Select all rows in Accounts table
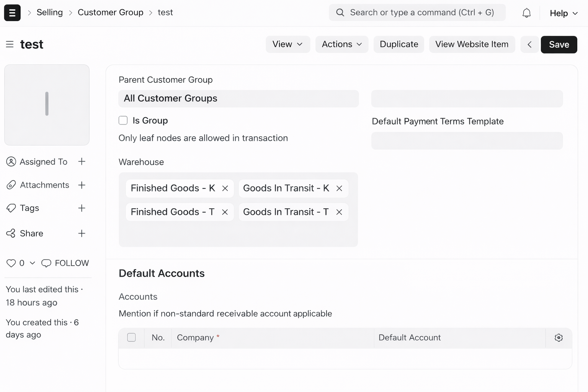The width and height of the screenshot is (588, 392). pos(131,337)
